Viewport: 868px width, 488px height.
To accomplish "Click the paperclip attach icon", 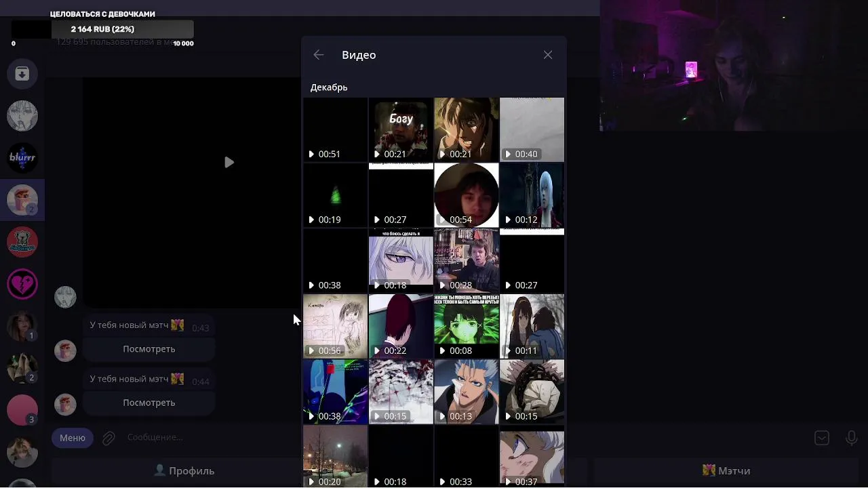I will (x=108, y=439).
